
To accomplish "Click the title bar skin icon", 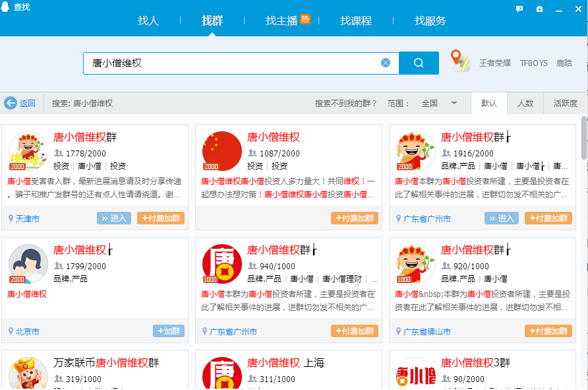I will click(539, 9).
